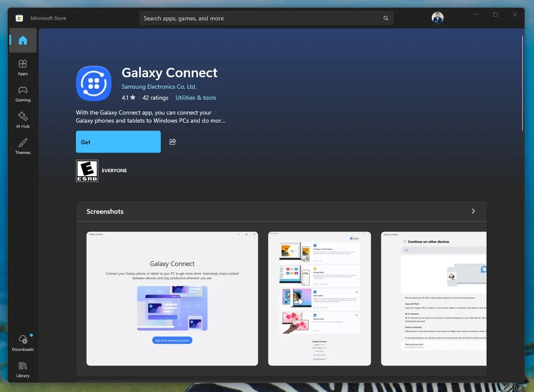Click the vertical scrollbar on the page
Viewport: 534px width, 392px height.
click(523, 83)
